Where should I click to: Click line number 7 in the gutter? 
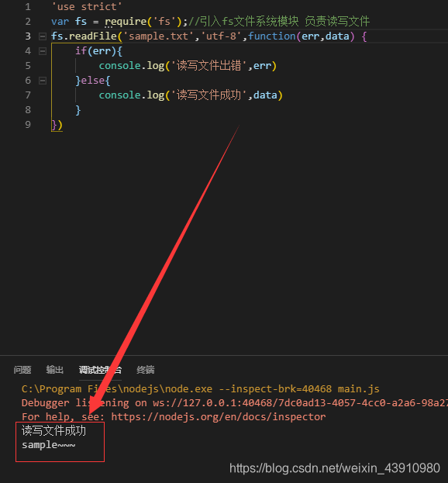pyautogui.click(x=28, y=95)
